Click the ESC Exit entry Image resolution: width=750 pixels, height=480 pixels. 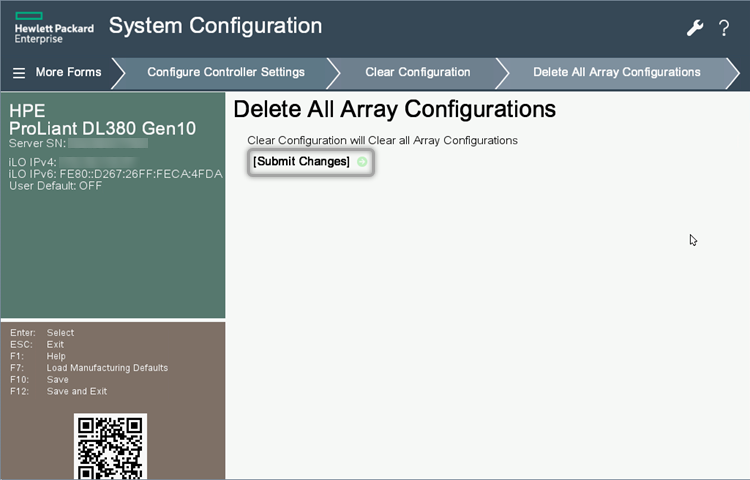(37, 344)
